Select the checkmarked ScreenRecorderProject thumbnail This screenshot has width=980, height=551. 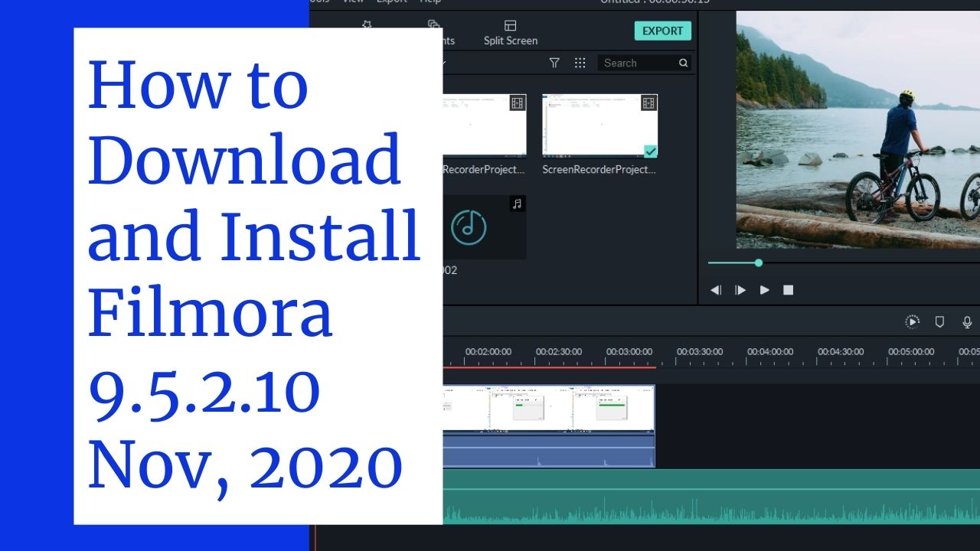point(599,125)
